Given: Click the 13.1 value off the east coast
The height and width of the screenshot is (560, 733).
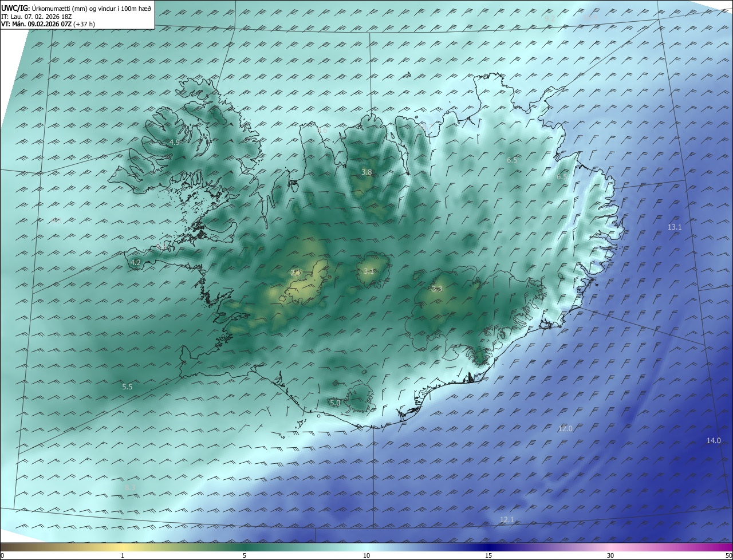Looking at the screenshot, I should coord(675,227).
